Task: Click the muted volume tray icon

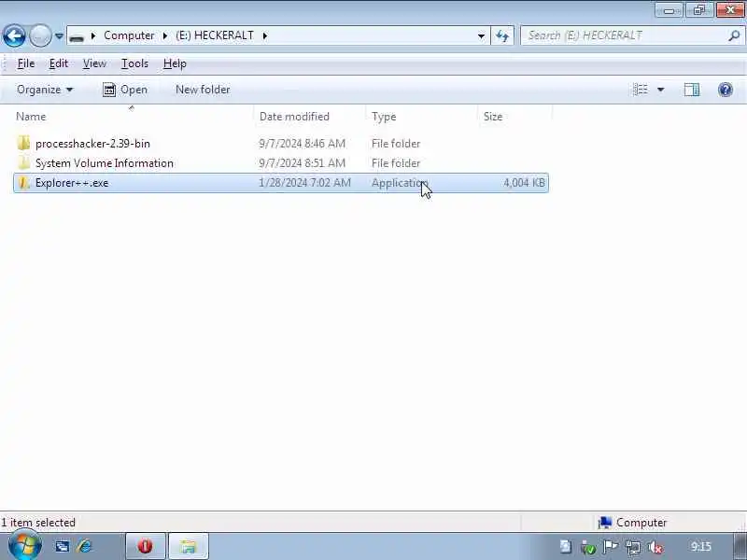Action: 655,547
